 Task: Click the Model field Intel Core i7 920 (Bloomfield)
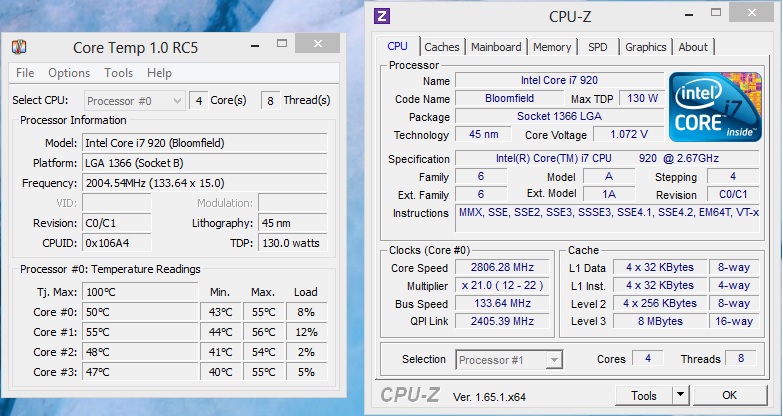(205, 143)
